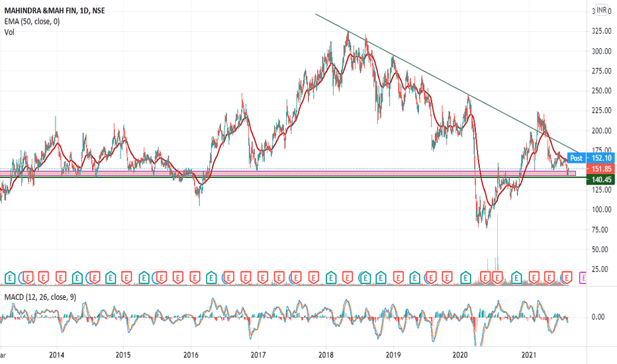Click the blue Post 152.10 price label
Screen dimensions: 617x364
[x=591, y=158]
